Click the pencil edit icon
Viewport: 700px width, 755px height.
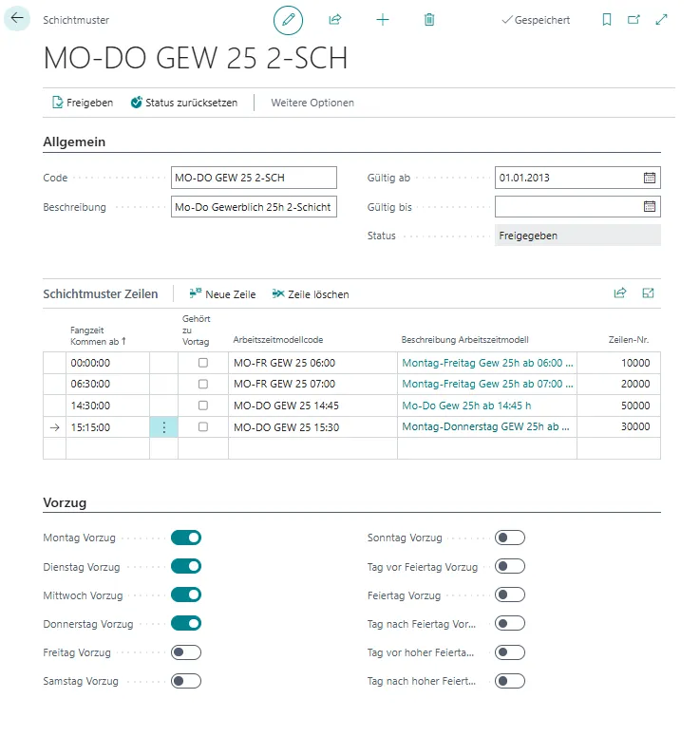pos(288,20)
